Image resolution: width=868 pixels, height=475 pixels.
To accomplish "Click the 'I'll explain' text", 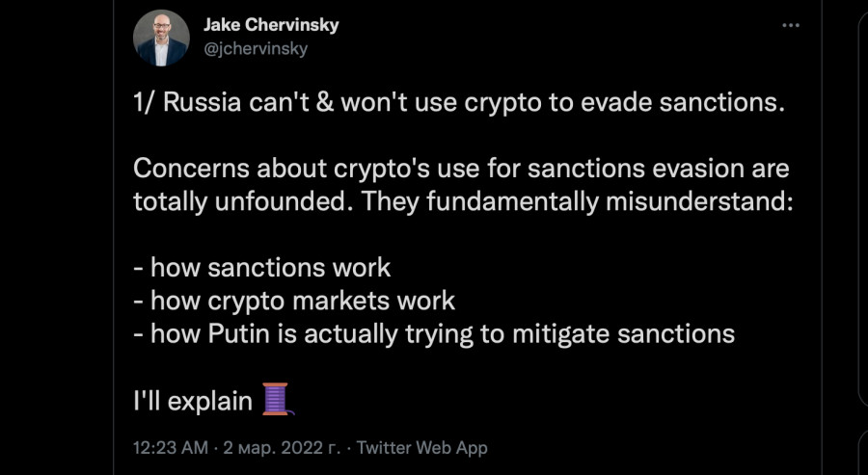I will (x=193, y=401).
